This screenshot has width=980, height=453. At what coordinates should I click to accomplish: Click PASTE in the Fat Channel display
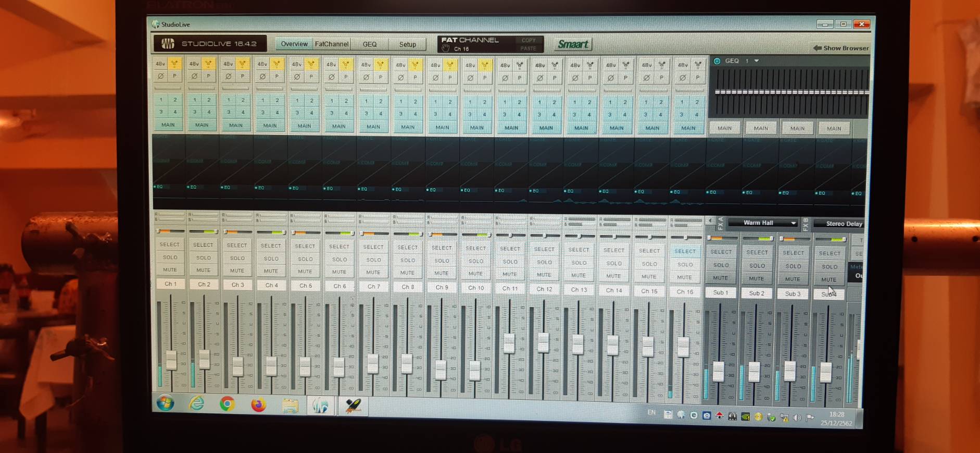tap(528, 48)
